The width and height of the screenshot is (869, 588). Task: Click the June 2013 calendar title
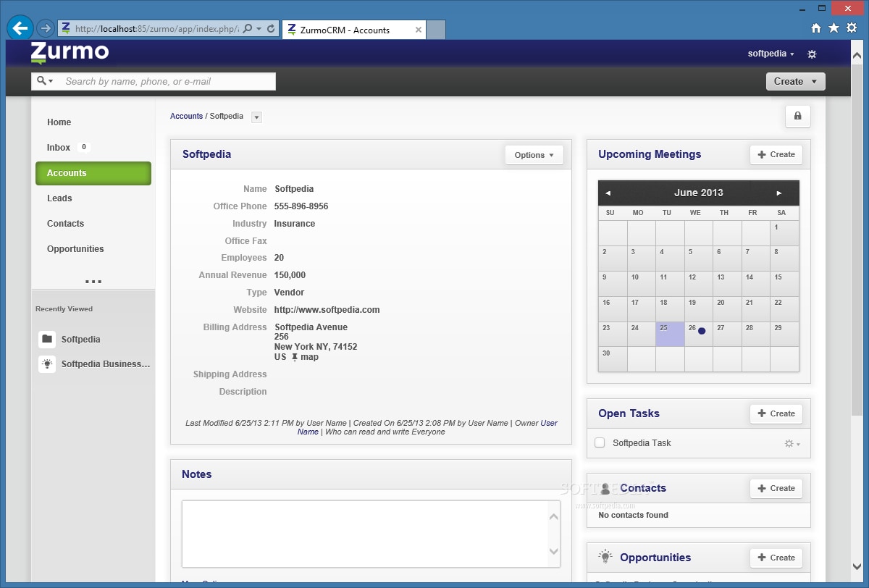click(698, 193)
